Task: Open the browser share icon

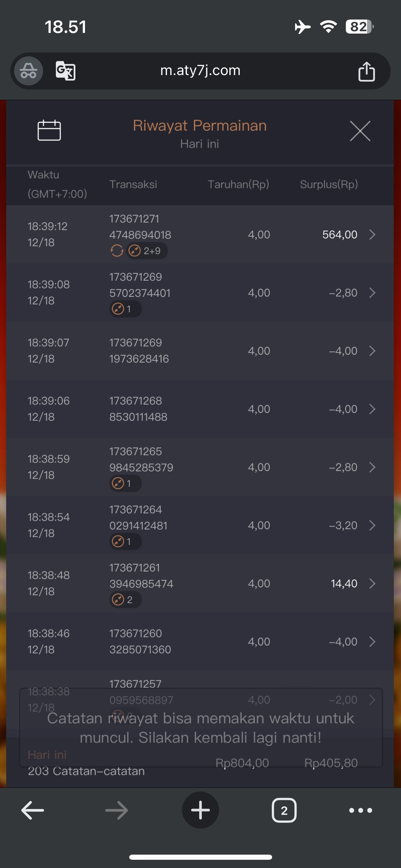Action: (366, 71)
